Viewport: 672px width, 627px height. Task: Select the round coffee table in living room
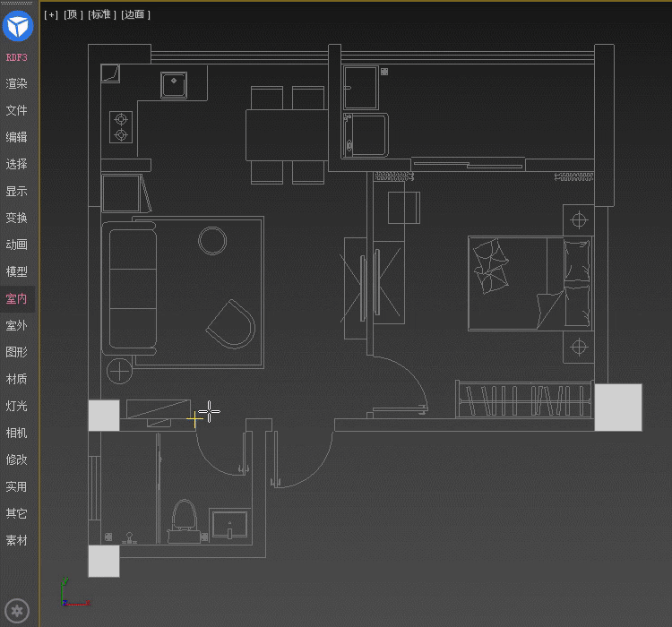[x=212, y=240]
